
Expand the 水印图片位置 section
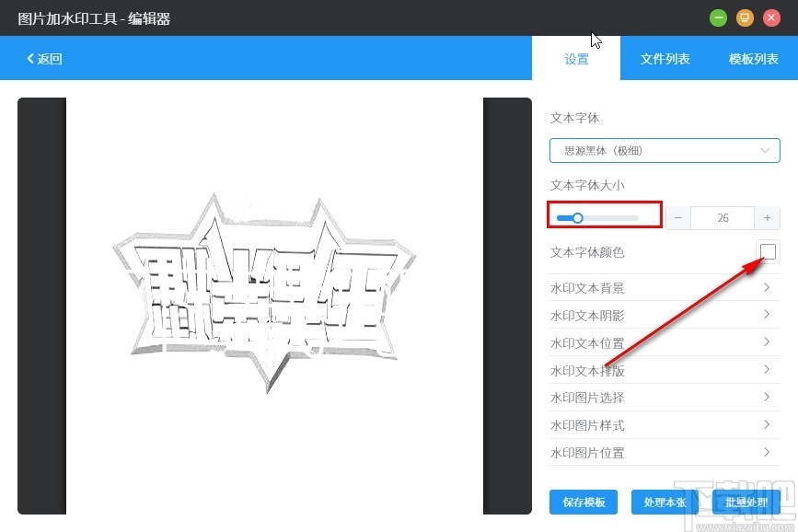click(665, 453)
